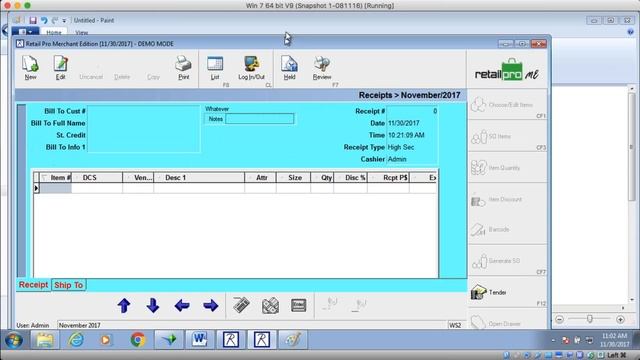The image size is (640, 360).
Task: Click the November 2017 status bar entry
Action: click(80, 325)
